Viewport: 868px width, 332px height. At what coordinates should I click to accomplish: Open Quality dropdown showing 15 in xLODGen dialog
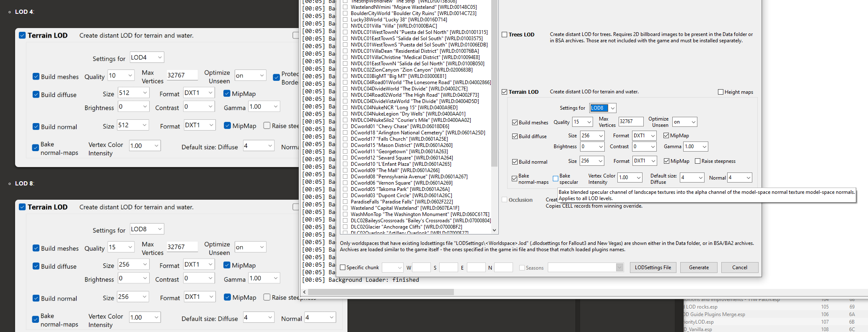coord(583,122)
